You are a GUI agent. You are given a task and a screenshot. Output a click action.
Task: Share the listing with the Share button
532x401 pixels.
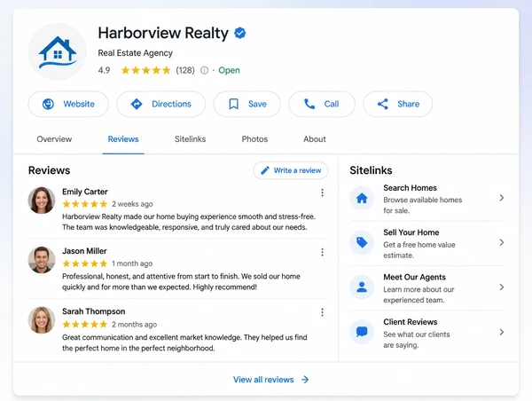[x=398, y=104]
